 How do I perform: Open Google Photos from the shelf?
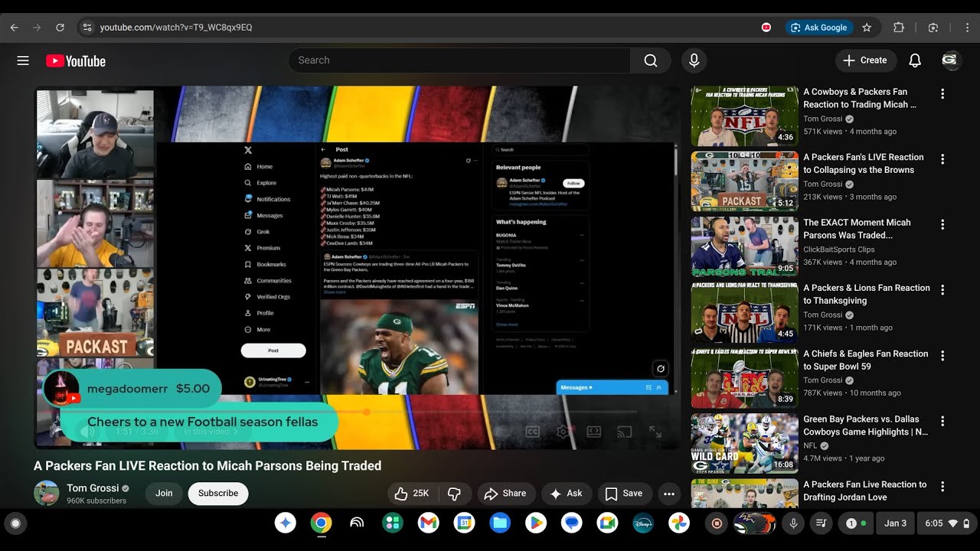679,523
